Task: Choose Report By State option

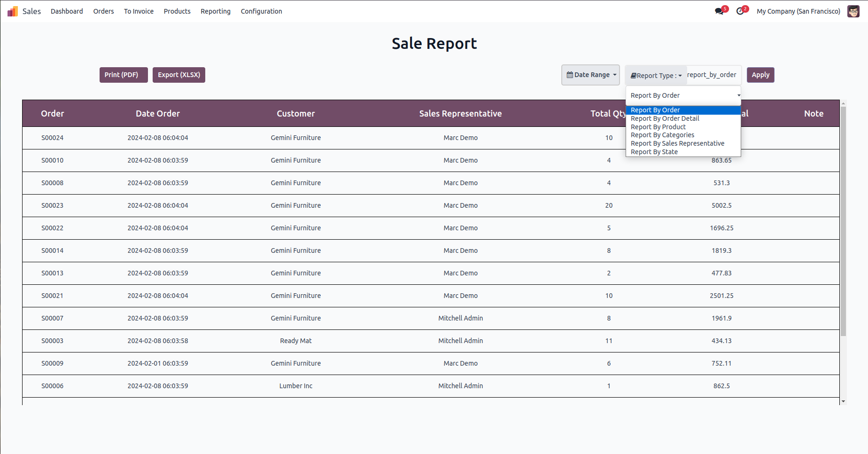Action: click(654, 152)
